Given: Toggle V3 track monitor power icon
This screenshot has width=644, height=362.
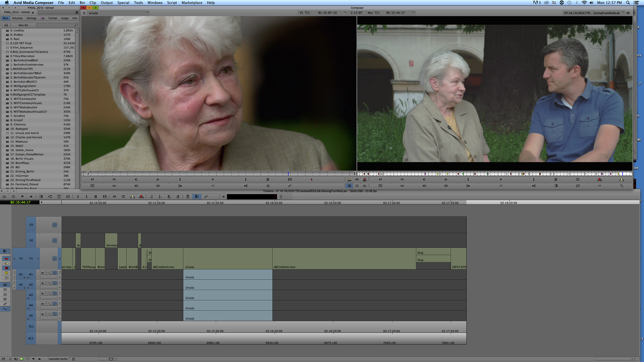Looking at the screenshot, I should pyautogui.click(x=55, y=225).
